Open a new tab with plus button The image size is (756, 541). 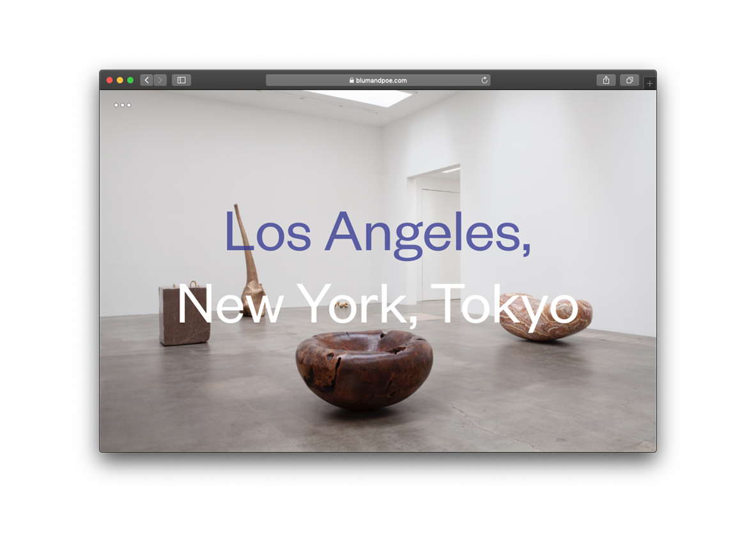click(x=650, y=83)
